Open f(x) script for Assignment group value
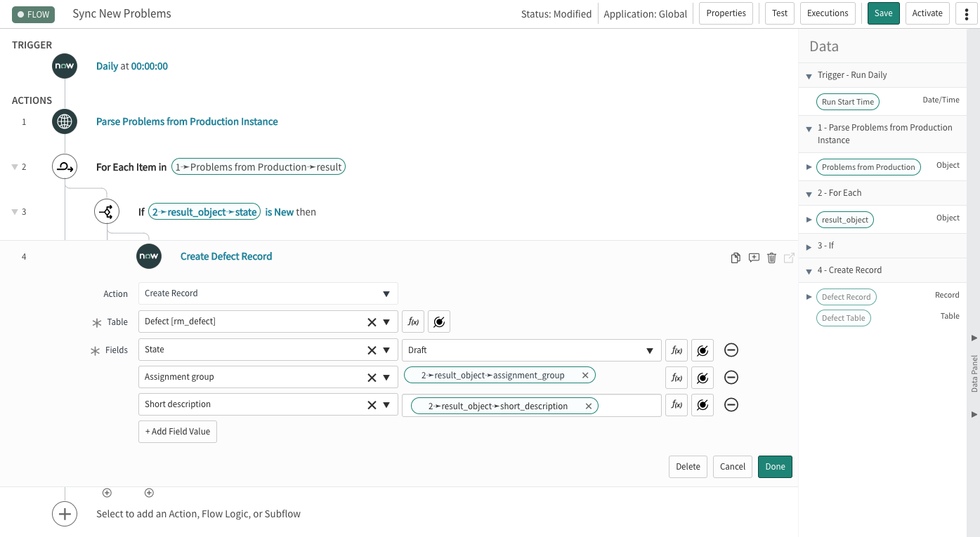 pyautogui.click(x=677, y=377)
